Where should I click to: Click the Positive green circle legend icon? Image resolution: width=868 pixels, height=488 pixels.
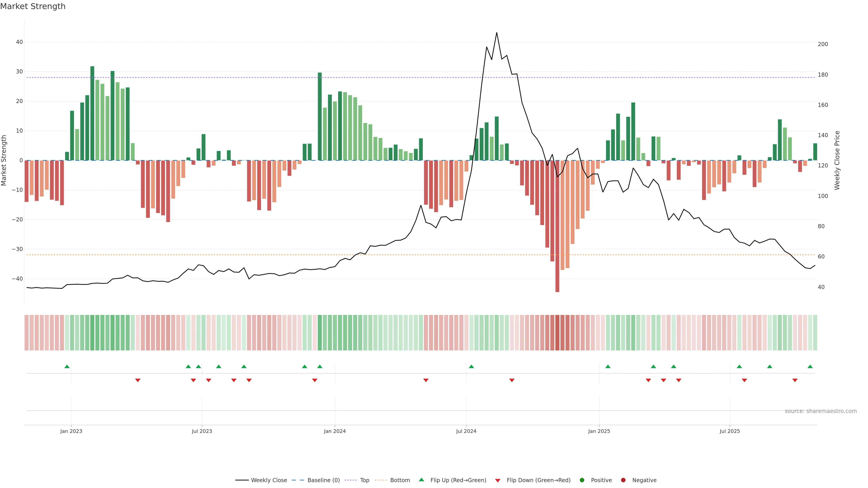[x=582, y=480]
